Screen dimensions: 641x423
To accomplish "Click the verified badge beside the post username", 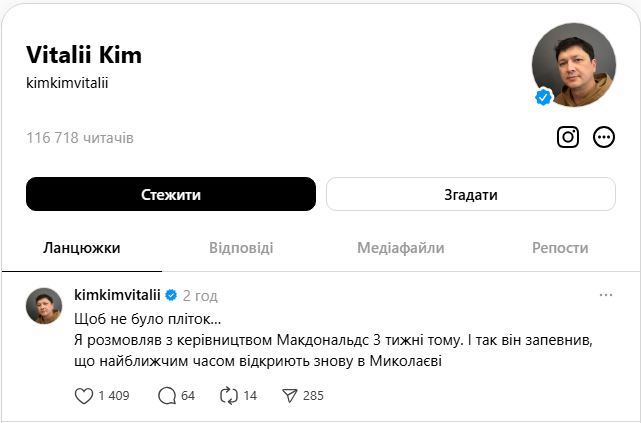I will pyautogui.click(x=171, y=296).
